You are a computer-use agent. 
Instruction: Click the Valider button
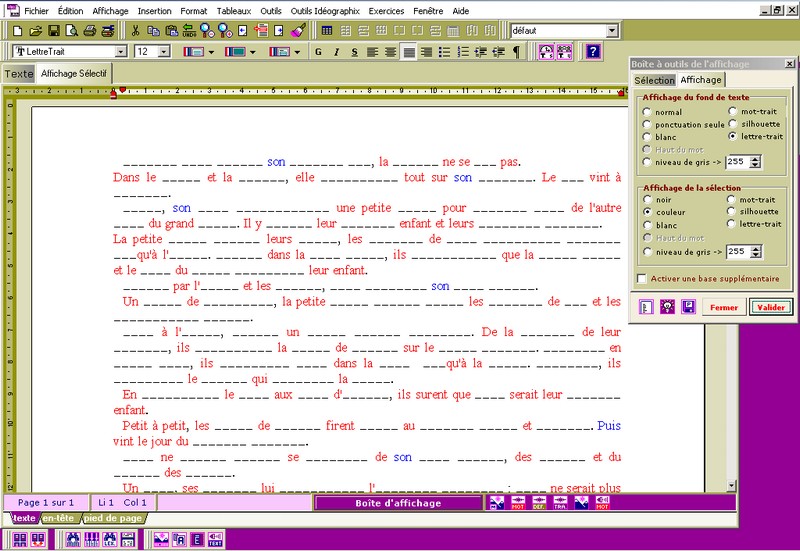[x=770, y=307]
